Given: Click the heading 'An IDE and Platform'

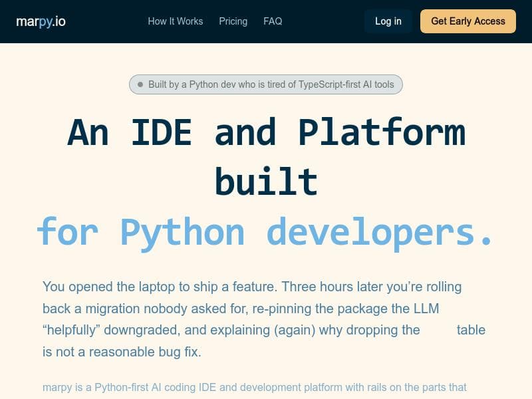Looking at the screenshot, I should pyautogui.click(x=267, y=132).
